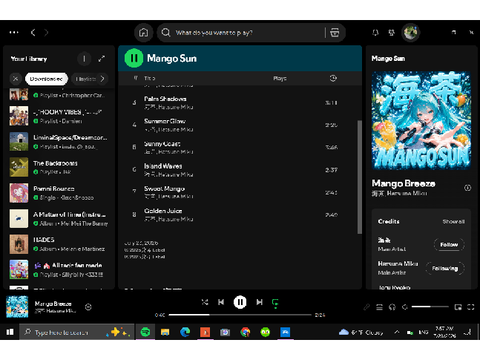
Task: Select the 'Palm Shadows' track row
Action: (238, 103)
